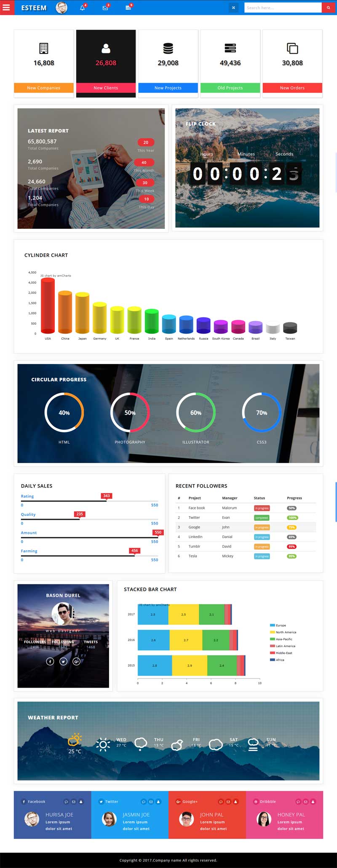
Task: Open the user avatar dropdown in header
Action: (62, 8)
